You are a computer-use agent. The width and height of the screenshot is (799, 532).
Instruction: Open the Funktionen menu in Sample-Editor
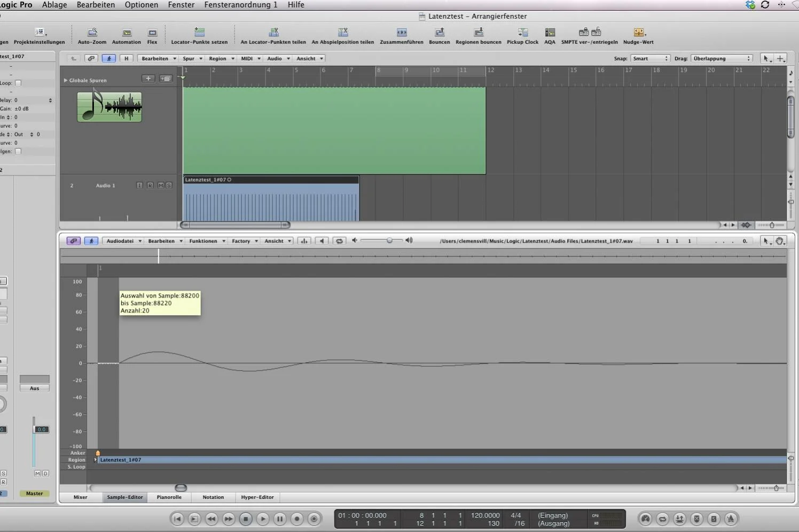[207, 241]
